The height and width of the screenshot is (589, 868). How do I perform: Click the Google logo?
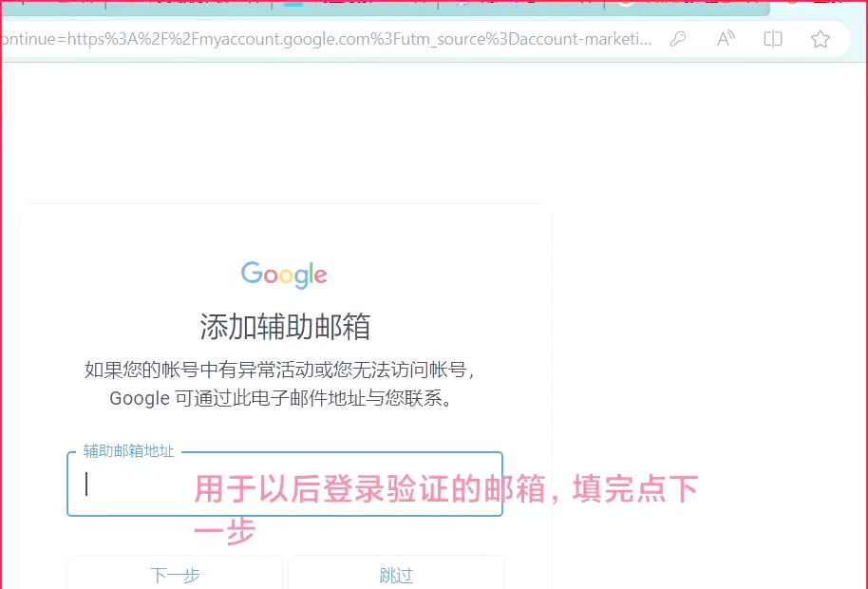(x=284, y=275)
